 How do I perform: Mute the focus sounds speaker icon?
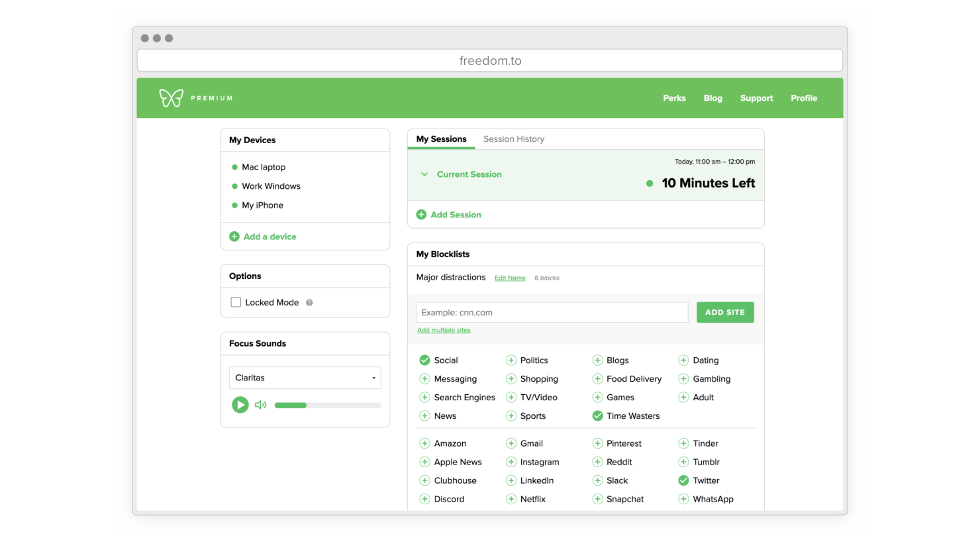pyautogui.click(x=261, y=405)
